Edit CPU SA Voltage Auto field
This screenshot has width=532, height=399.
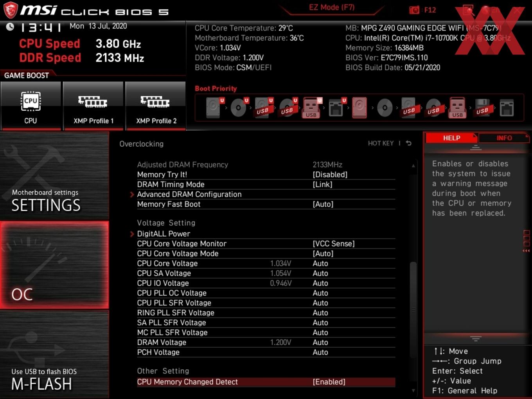point(320,273)
